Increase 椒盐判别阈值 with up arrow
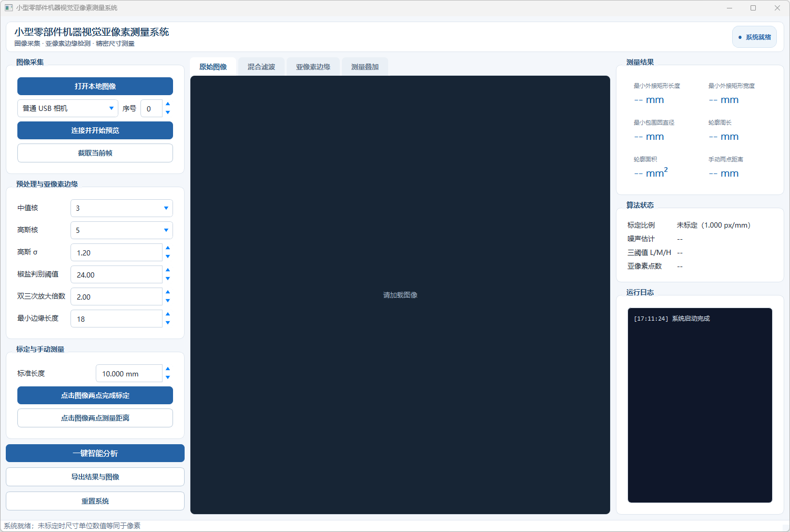Screen dimensions: 790x532 (168, 270)
